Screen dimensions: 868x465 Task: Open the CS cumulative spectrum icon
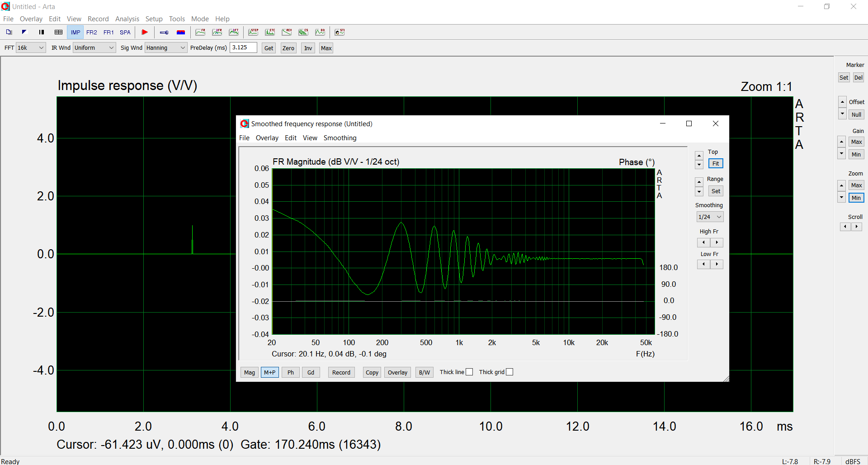click(303, 32)
